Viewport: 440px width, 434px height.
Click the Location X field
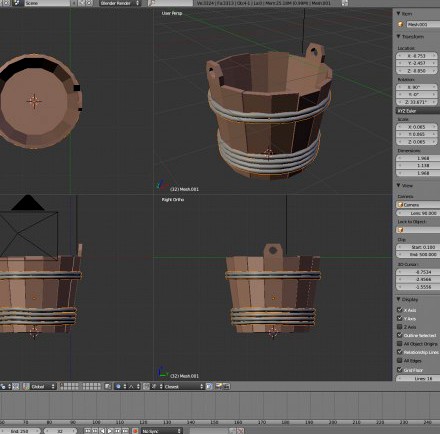pos(417,56)
